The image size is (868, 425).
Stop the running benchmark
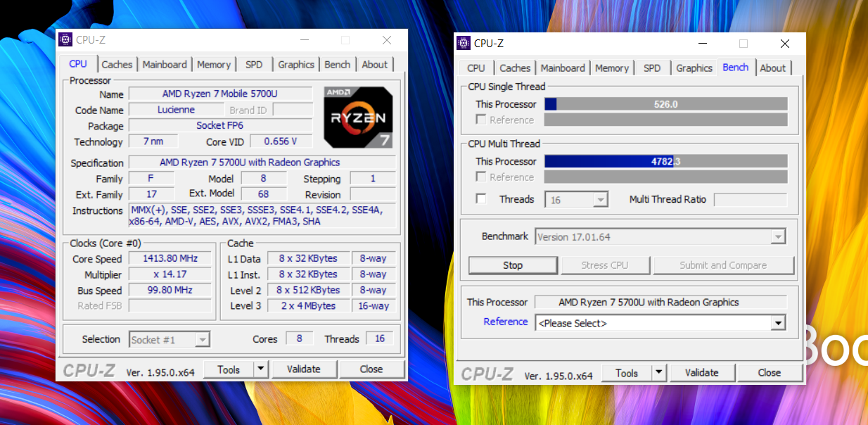pos(513,265)
